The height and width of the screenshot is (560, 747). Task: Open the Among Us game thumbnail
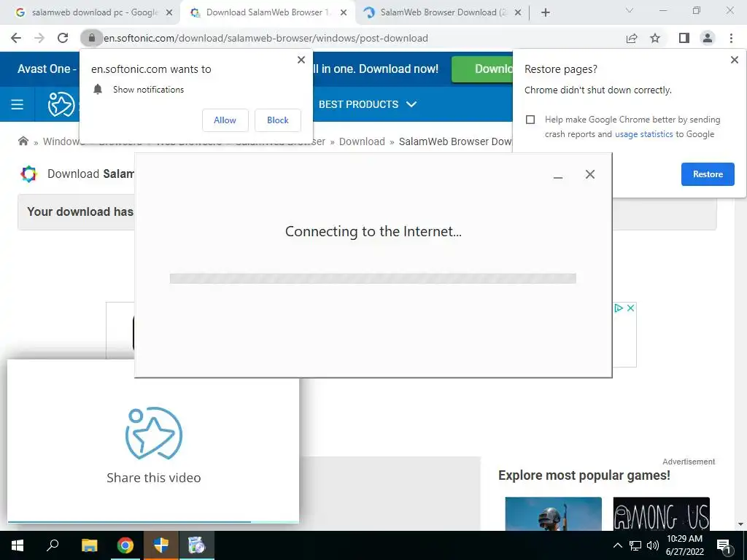point(661,513)
